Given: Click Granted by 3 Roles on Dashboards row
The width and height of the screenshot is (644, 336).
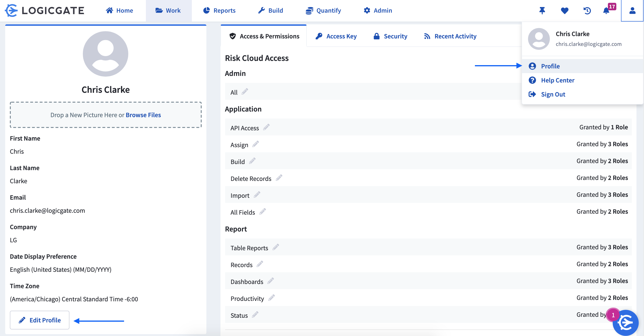Looking at the screenshot, I should (602, 281).
